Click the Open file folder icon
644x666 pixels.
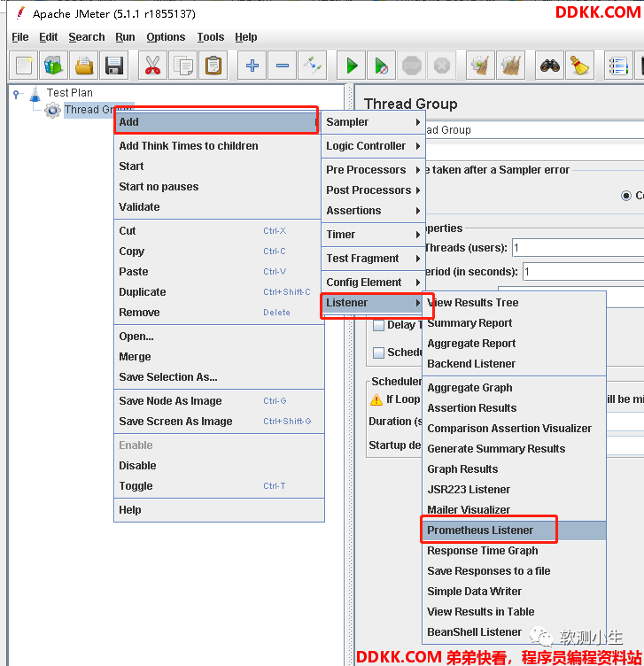point(83,66)
